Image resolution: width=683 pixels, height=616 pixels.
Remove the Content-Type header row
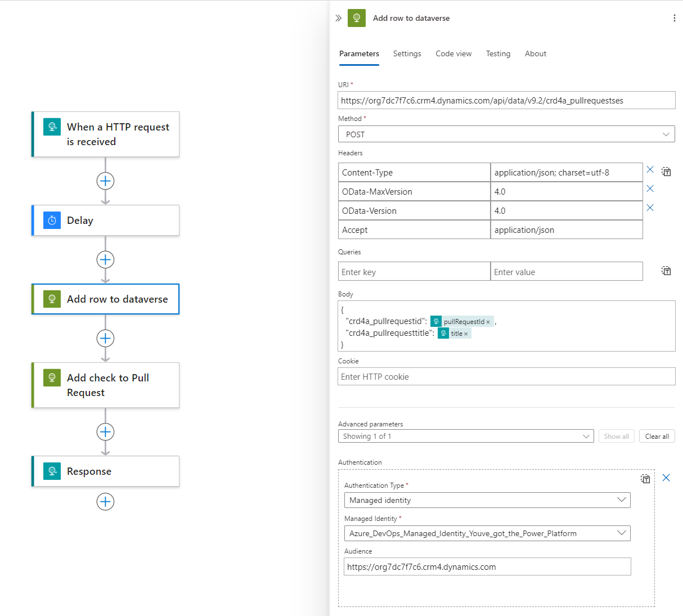650,169
